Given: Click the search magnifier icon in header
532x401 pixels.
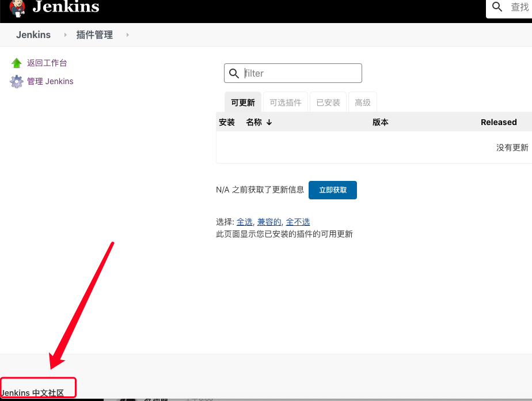Looking at the screenshot, I should pos(497,6).
